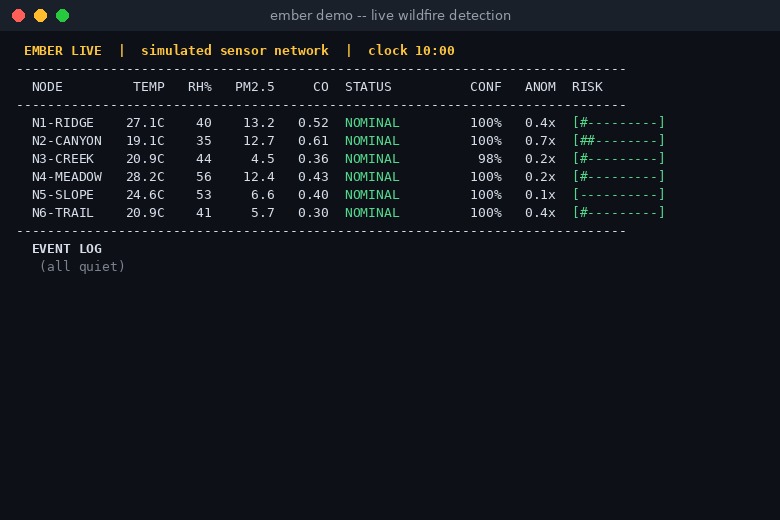Select the N5-SLOPE node name
Viewport: 780px width, 520px height.
click(63, 195)
